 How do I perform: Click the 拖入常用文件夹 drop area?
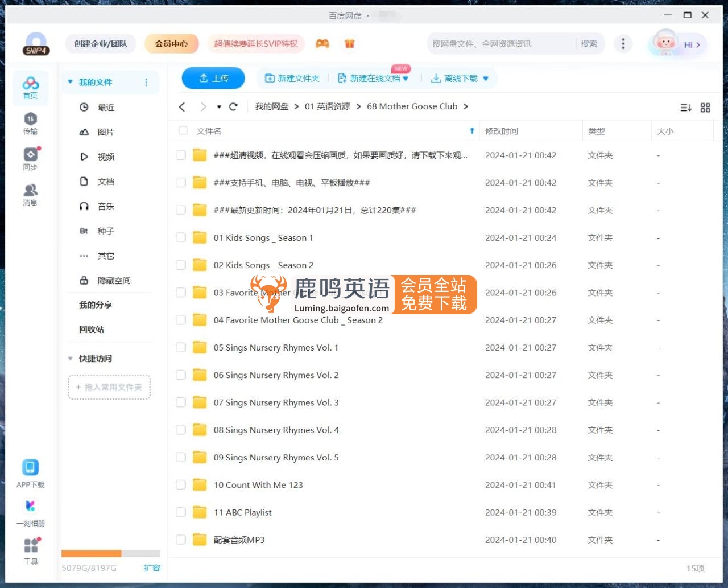tap(109, 387)
